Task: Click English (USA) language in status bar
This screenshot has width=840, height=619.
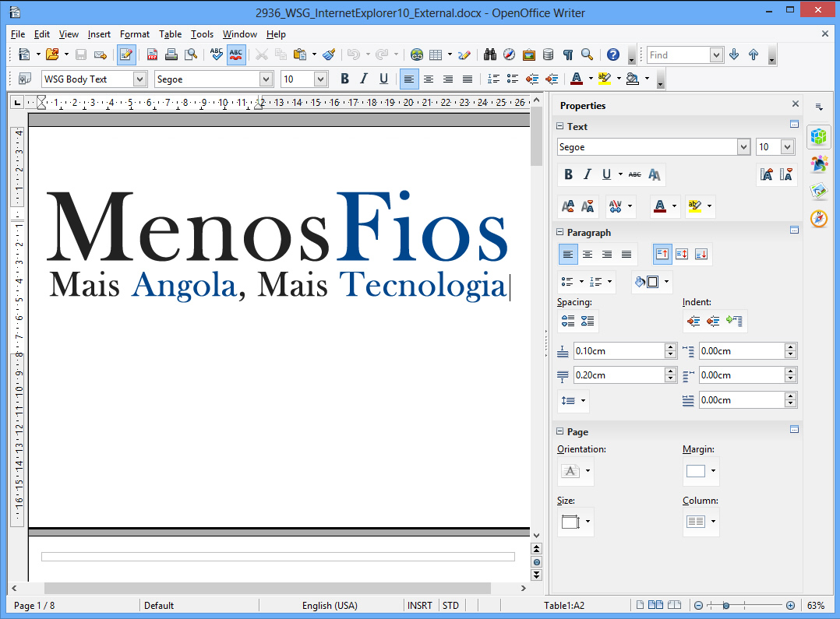Action: point(330,606)
